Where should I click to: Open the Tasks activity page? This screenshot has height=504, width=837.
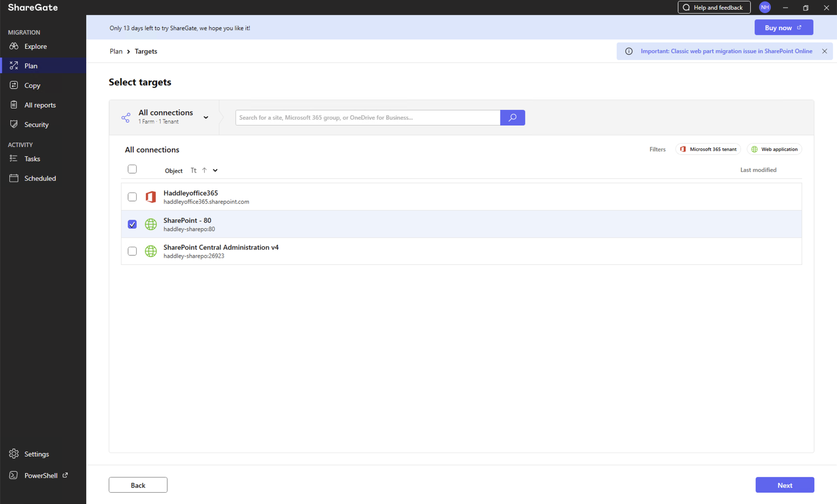[32, 158]
